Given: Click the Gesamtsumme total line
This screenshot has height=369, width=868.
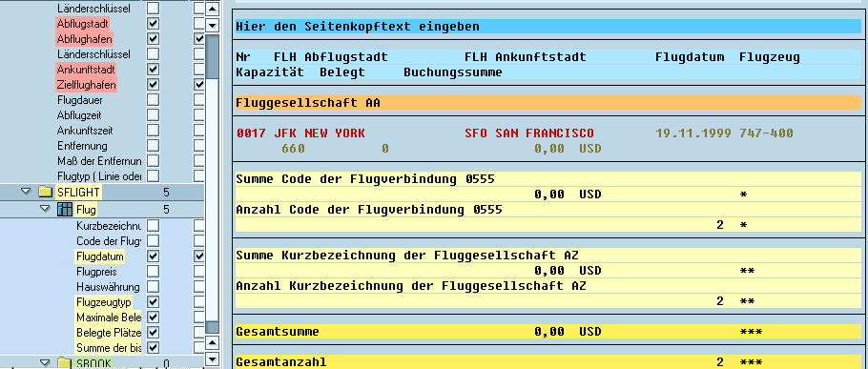Looking at the screenshot, I should (x=548, y=332).
